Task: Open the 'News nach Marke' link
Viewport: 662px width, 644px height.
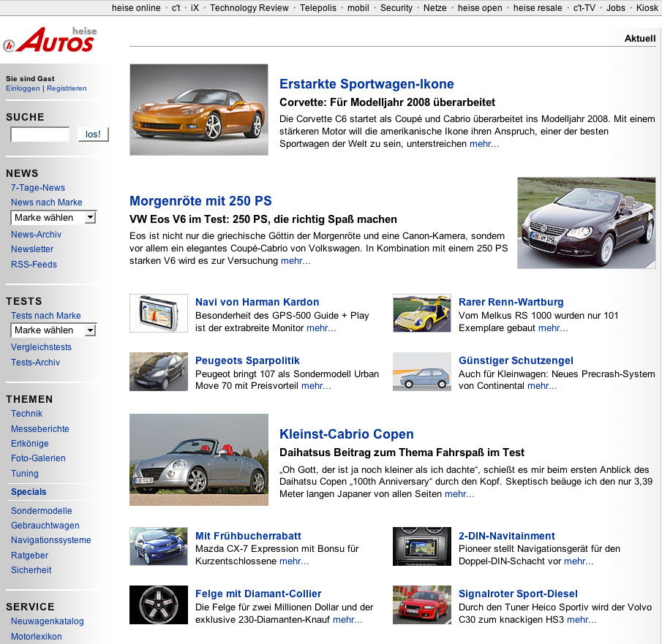Action: coord(46,202)
